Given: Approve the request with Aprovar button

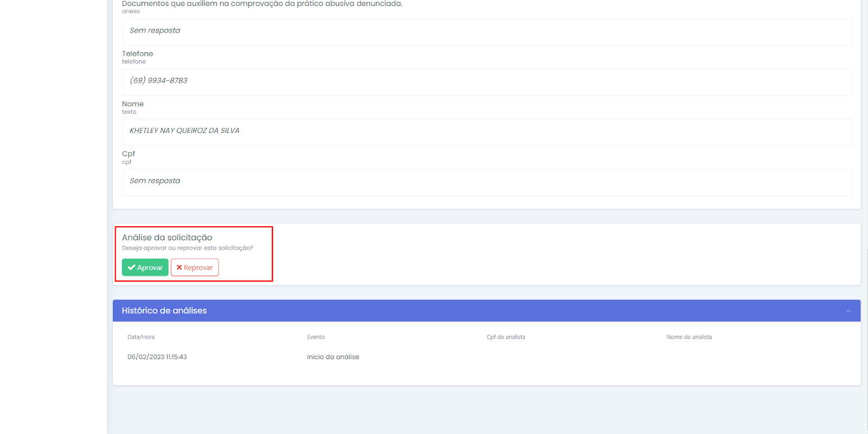Looking at the screenshot, I should click(145, 267).
